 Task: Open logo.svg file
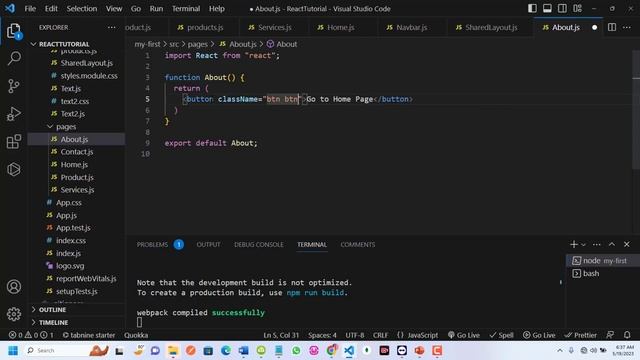pyautogui.click(x=70, y=266)
